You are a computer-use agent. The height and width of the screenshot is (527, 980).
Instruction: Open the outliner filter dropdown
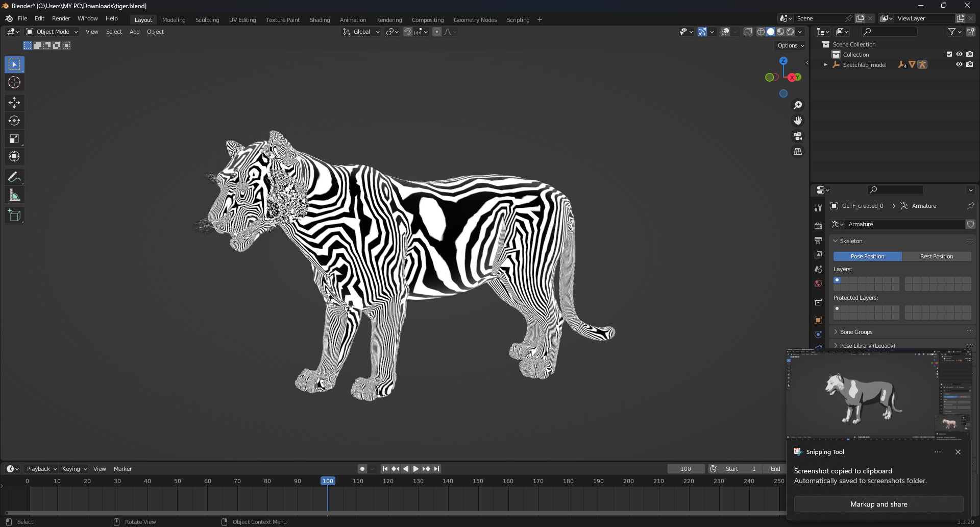[954, 32]
